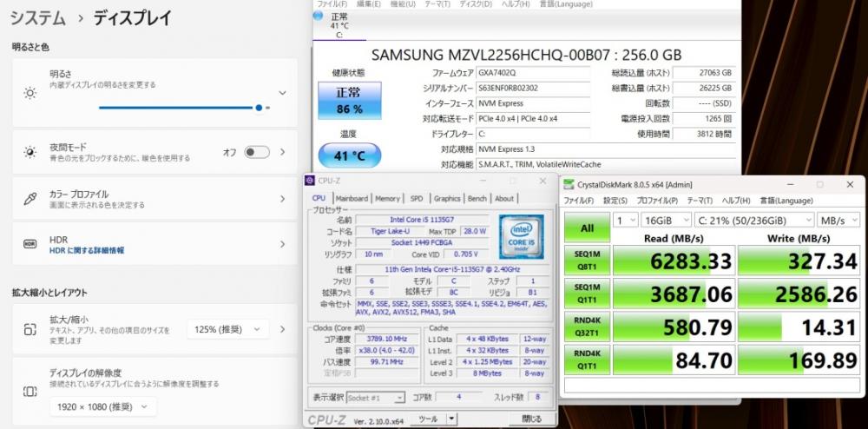Viewport: 868px width, 429px height.
Task: Switch to the Mainboard tab in CPU-Z
Action: point(352,198)
